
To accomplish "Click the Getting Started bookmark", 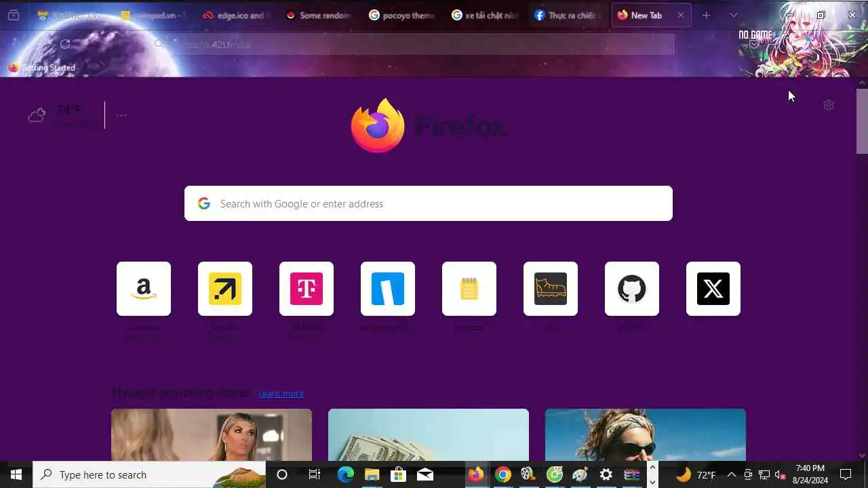I will (42, 68).
